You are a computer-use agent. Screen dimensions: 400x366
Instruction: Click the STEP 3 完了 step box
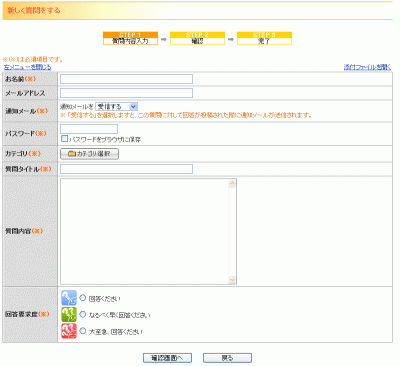pyautogui.click(x=264, y=38)
